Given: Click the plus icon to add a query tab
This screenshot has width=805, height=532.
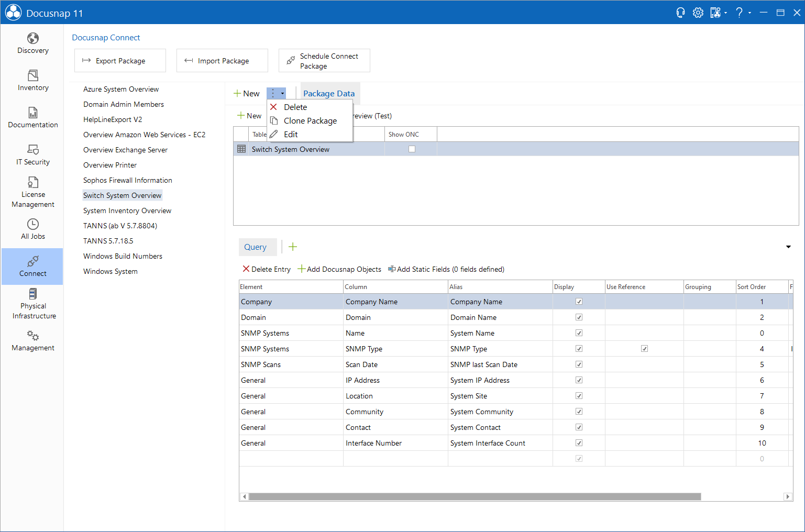Looking at the screenshot, I should [x=293, y=247].
